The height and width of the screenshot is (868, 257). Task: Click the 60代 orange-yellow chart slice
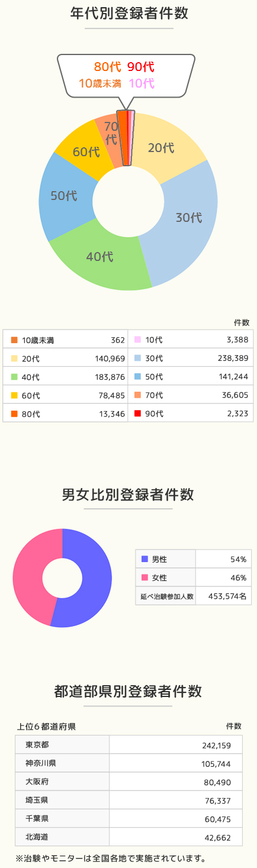coord(86,151)
